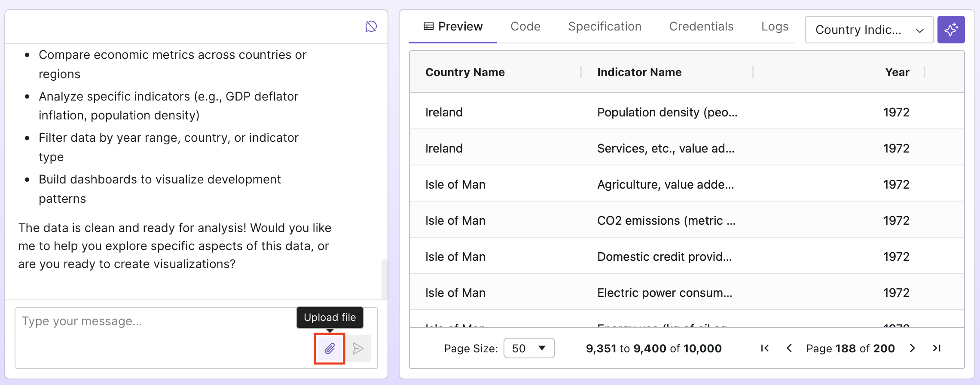The image size is (980, 385).
Task: Go to the previous page of results
Action: coord(789,348)
